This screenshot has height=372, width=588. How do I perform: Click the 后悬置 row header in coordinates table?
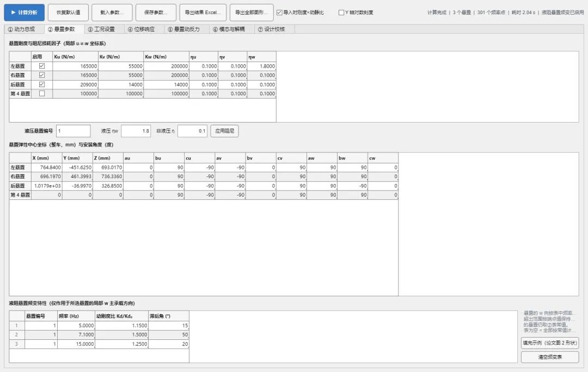pos(20,186)
